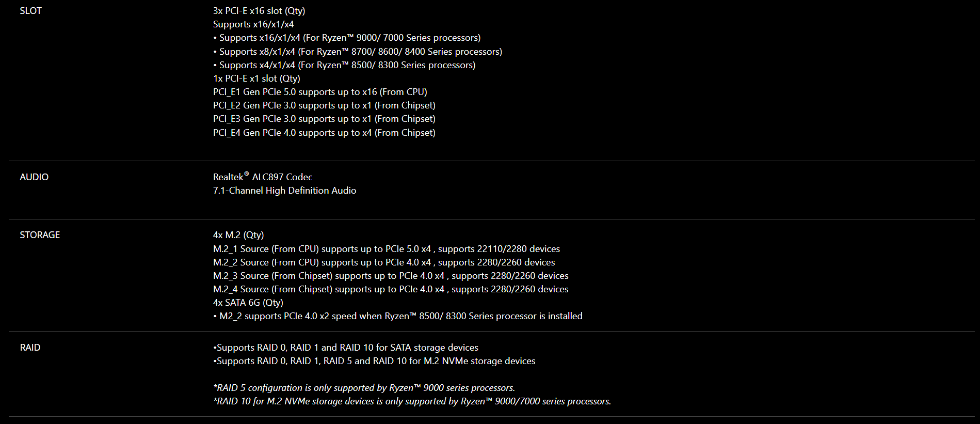Image resolution: width=980 pixels, height=424 pixels.
Task: Select the RAID section heading
Action: point(30,348)
